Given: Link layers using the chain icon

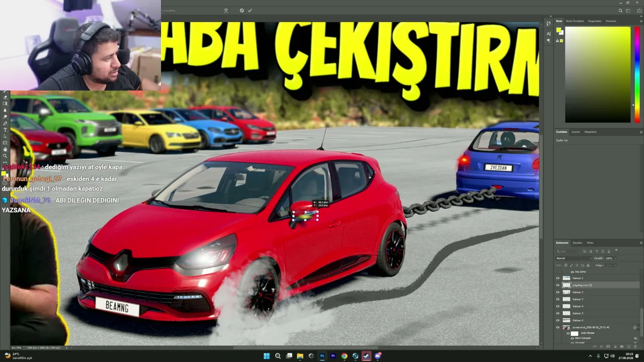Looking at the screenshot, I should pyautogui.click(x=595, y=346).
